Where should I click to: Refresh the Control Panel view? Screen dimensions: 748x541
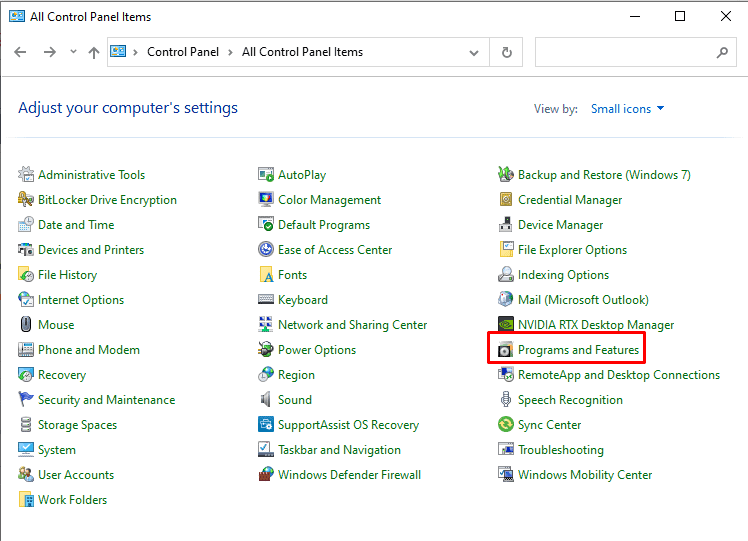tap(507, 52)
